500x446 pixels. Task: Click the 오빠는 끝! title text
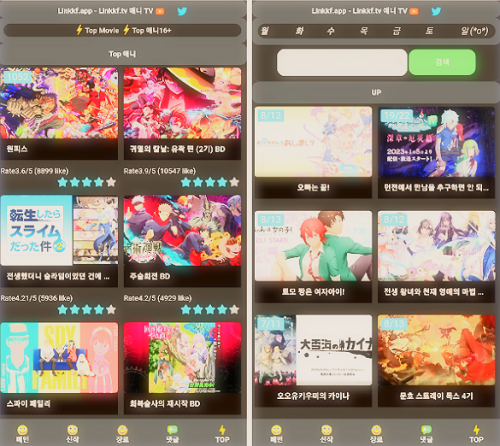(x=313, y=188)
